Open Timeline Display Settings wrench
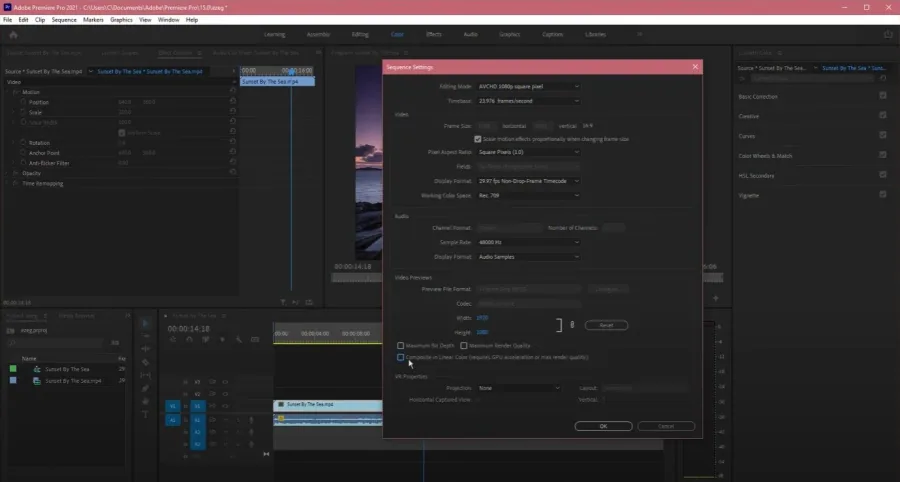The width and height of the screenshot is (900, 482). (239, 339)
